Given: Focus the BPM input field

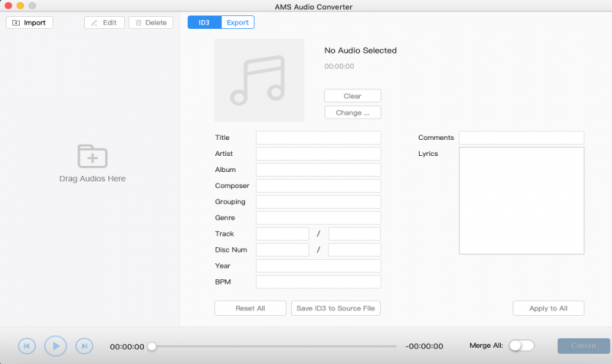Looking at the screenshot, I should [318, 282].
